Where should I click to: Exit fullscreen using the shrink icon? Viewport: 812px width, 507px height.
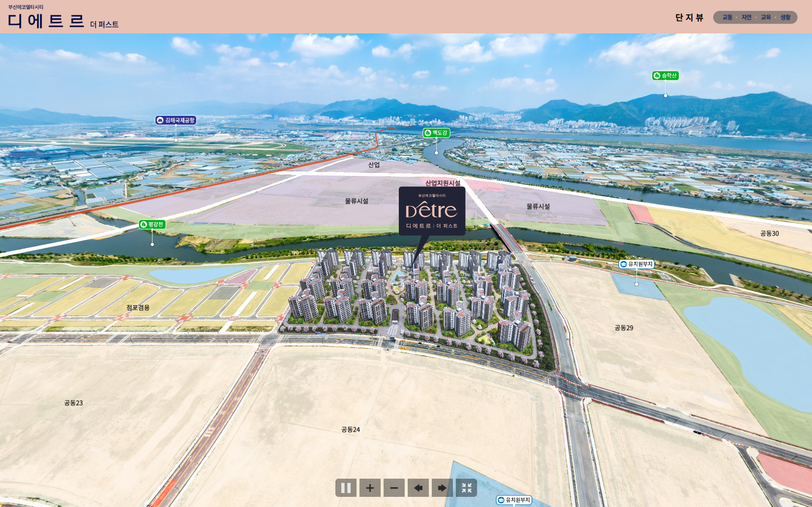pos(466,488)
